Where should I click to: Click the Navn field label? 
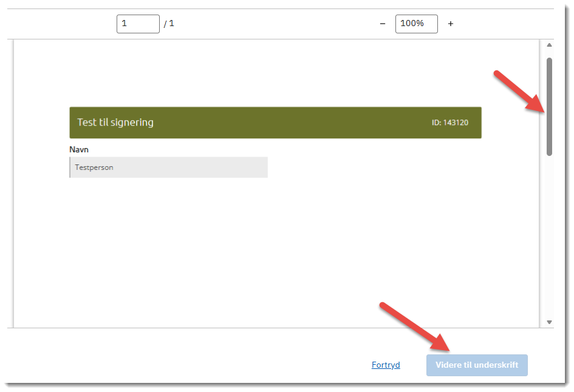click(x=79, y=149)
